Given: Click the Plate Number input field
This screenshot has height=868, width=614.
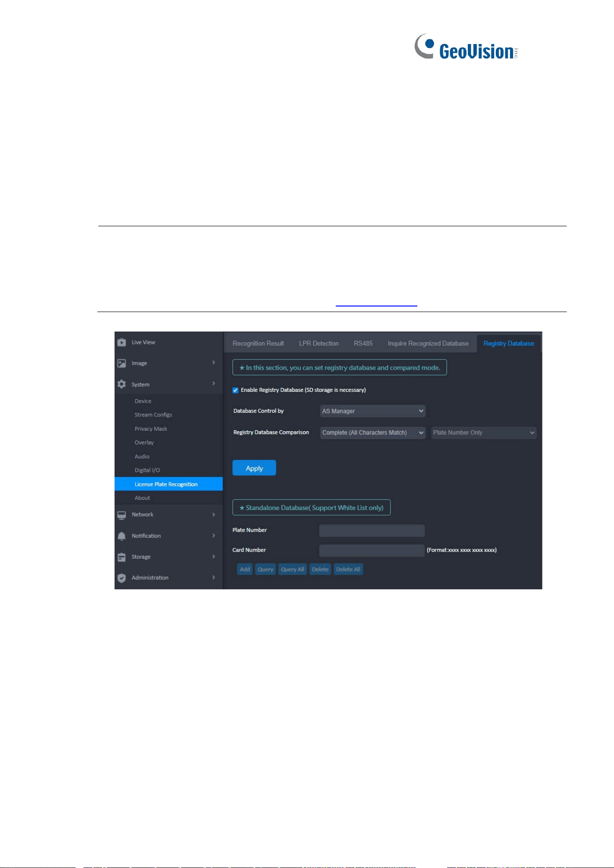Looking at the screenshot, I should [x=372, y=530].
